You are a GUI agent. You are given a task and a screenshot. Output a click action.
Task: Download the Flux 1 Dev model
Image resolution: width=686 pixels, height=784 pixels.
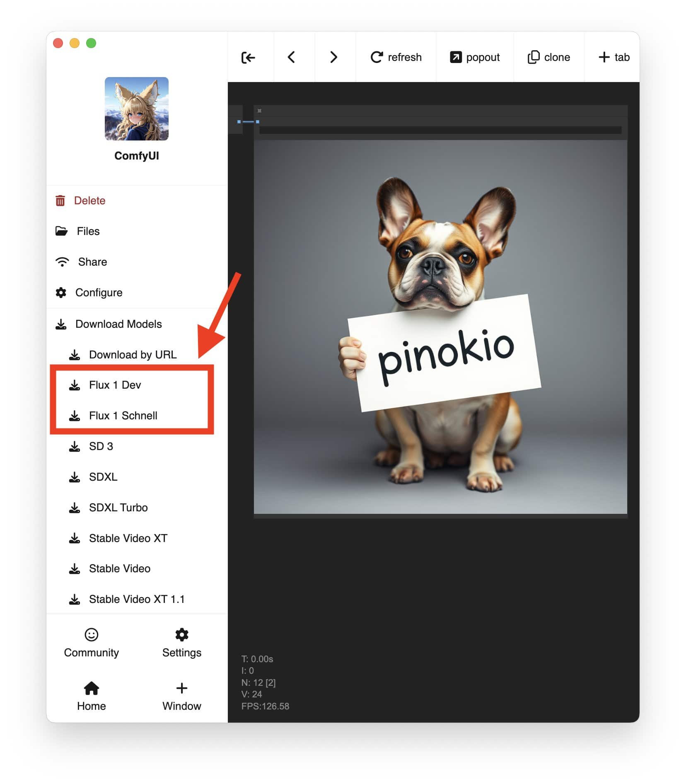click(115, 385)
